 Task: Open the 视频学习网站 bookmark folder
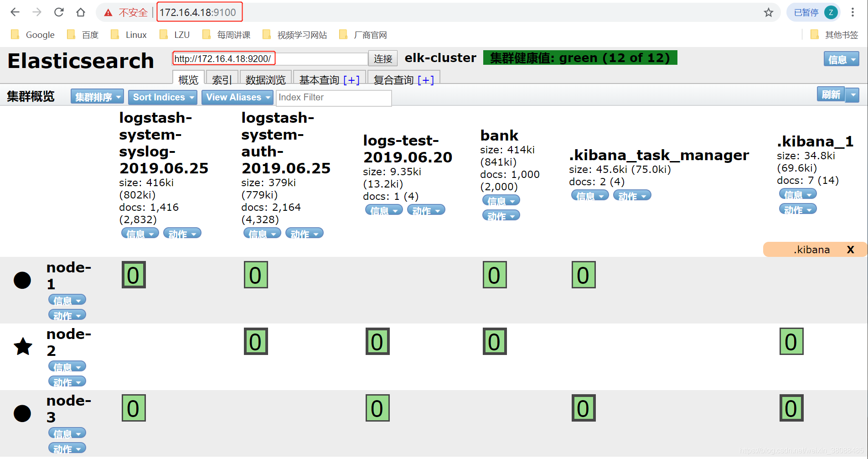click(295, 35)
